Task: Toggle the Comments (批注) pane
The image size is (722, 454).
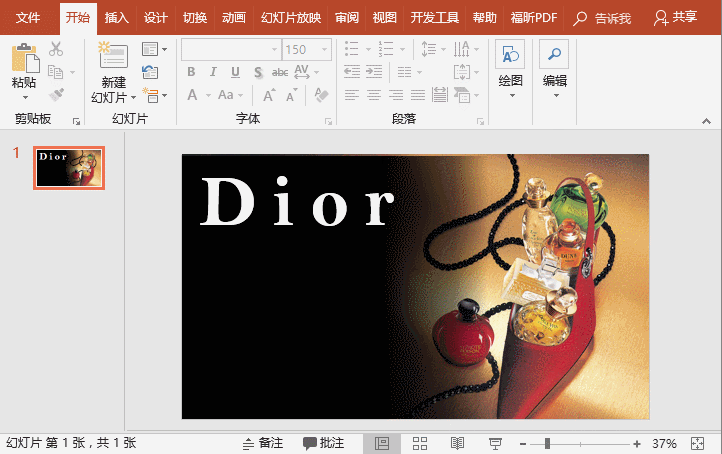Action: click(323, 443)
